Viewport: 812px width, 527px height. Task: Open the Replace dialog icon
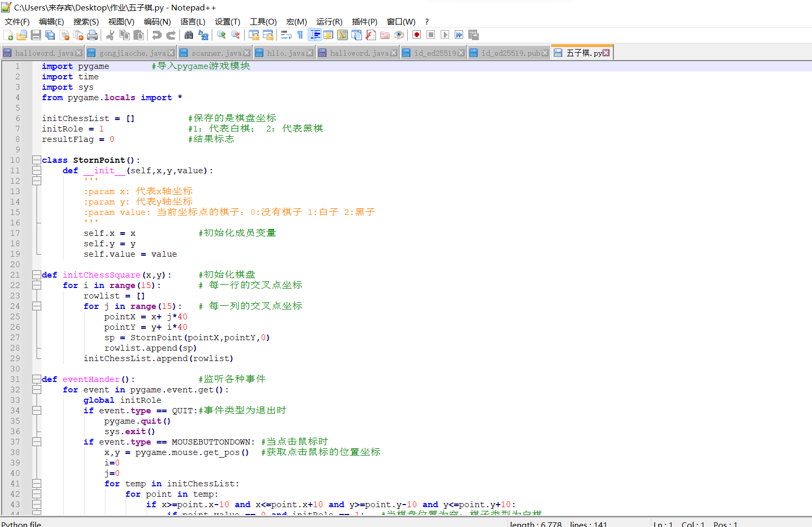click(x=203, y=35)
